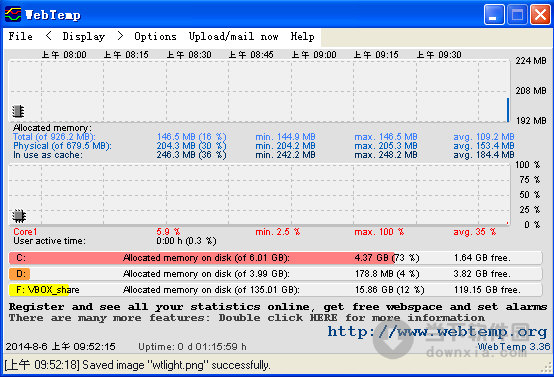554x377 pixels.
Task: Click the CPU chip icon in lower graph
Action: (x=19, y=216)
